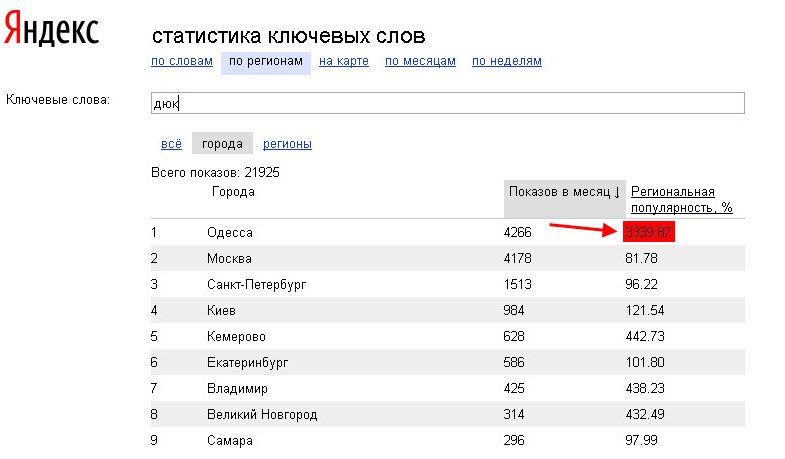Select the 'по регионам' tab

point(266,62)
